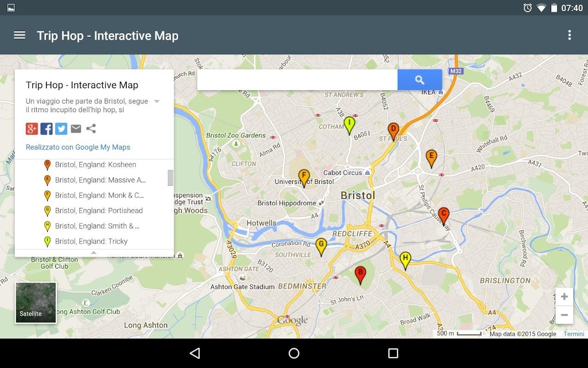
Task: Open the hamburger navigation menu
Action: (x=19, y=35)
